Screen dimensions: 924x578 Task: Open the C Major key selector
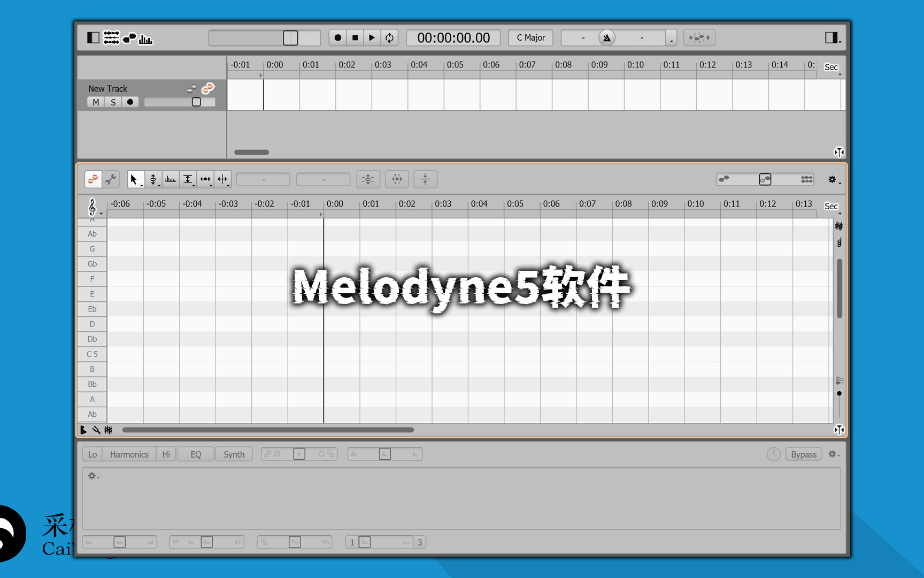coord(530,37)
